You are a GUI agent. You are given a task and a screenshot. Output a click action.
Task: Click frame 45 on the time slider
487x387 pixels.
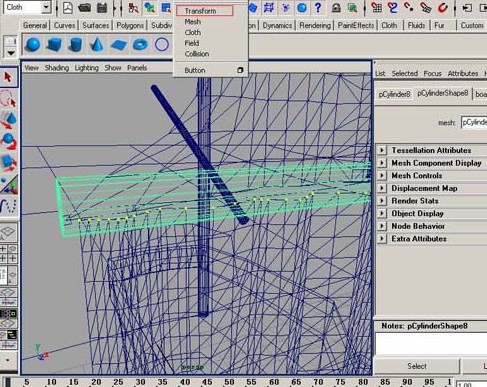click(207, 382)
